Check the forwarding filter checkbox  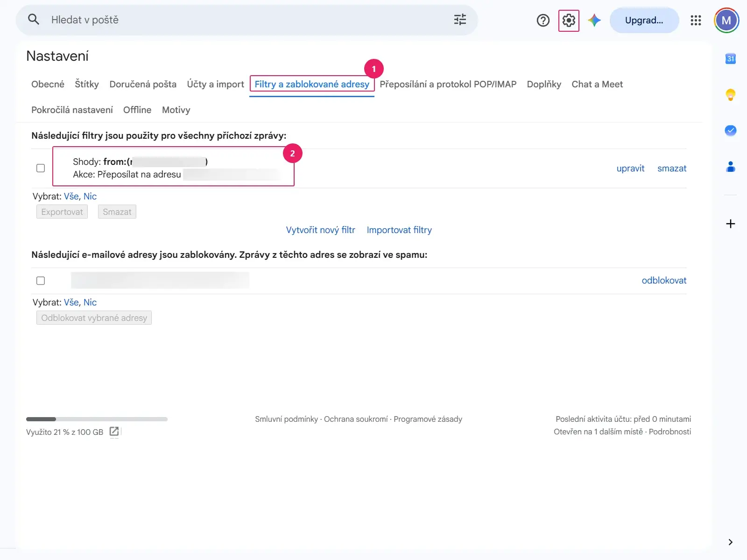(x=41, y=168)
